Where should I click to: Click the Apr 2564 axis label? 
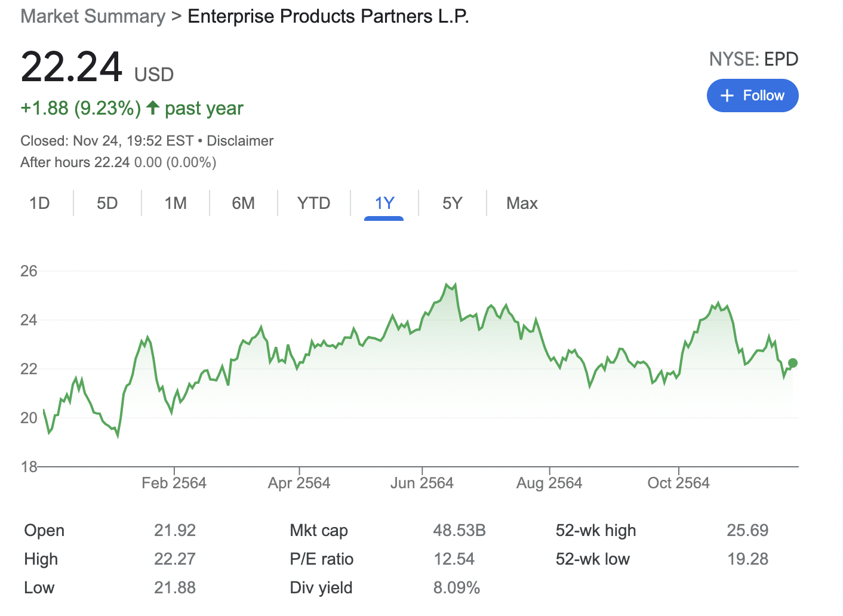pyautogui.click(x=299, y=483)
